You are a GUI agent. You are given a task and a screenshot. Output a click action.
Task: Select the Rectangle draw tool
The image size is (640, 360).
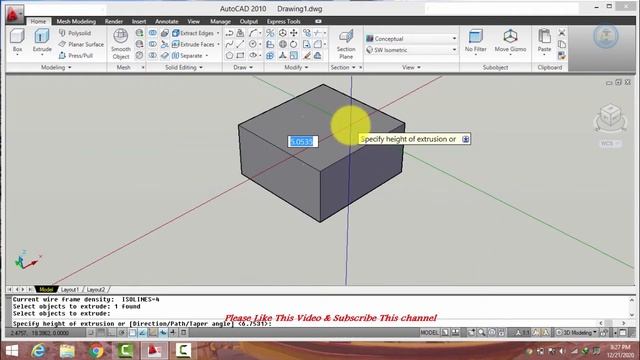240,55
